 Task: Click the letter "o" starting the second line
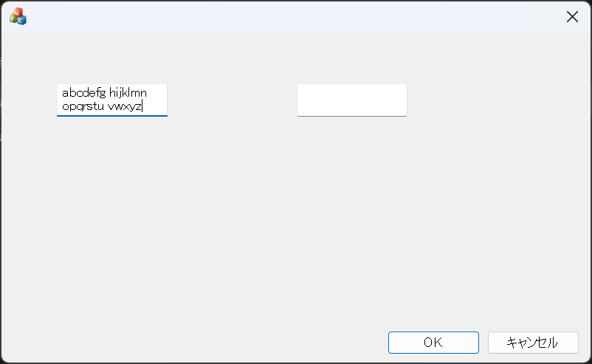coord(66,106)
